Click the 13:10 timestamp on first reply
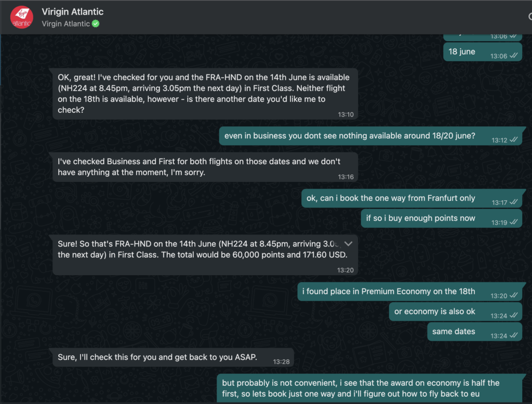The image size is (532, 404). pos(345,115)
